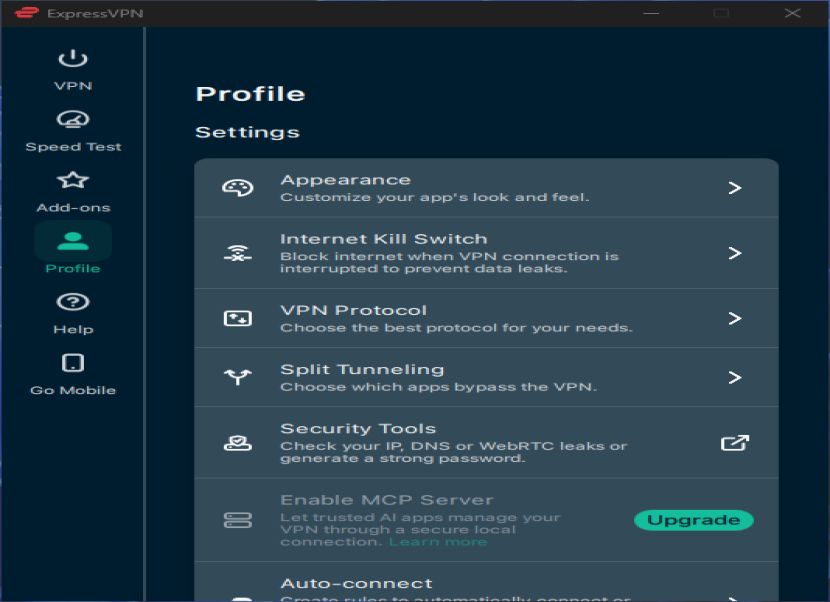This screenshot has height=602, width=830.
Task: Click the Enable MCP Server title
Action: click(387, 500)
